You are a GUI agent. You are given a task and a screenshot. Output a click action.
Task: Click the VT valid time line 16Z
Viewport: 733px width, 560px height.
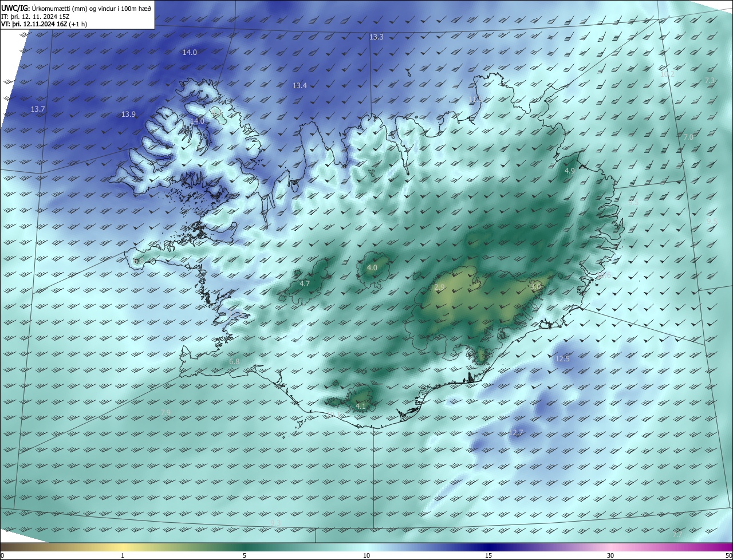(44, 25)
